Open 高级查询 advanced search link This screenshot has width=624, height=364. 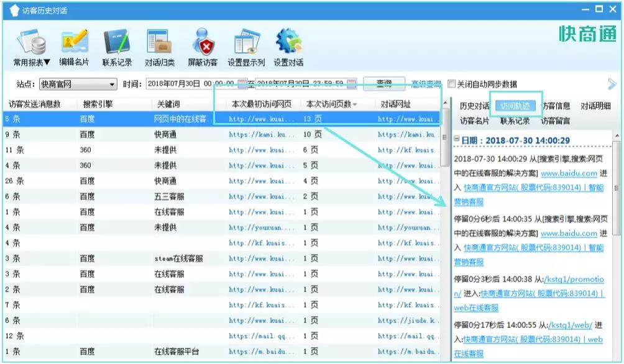pos(426,84)
